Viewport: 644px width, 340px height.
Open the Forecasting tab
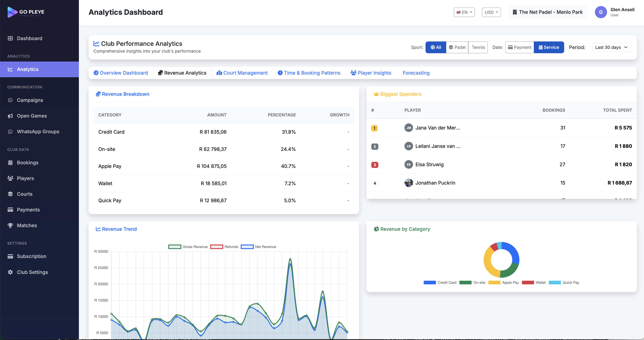pos(416,73)
